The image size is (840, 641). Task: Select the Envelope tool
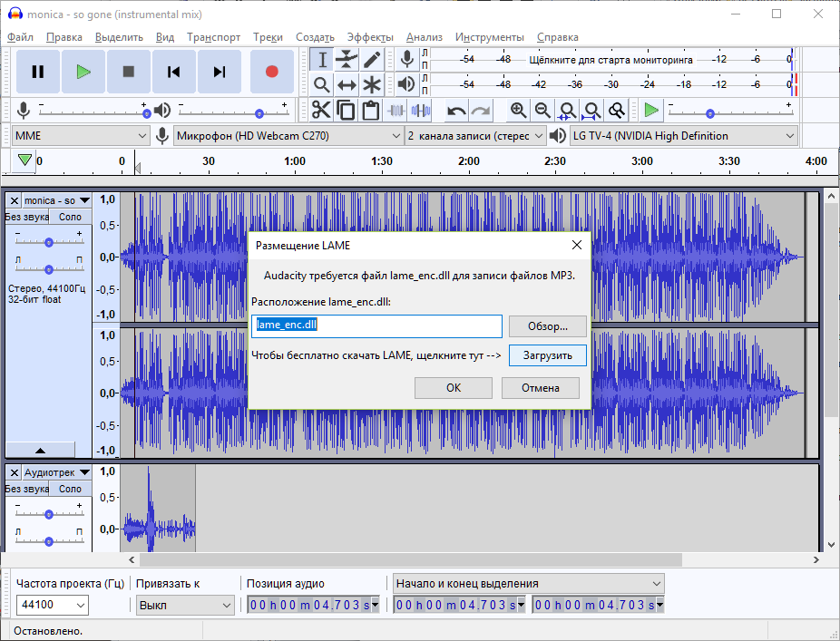347,60
